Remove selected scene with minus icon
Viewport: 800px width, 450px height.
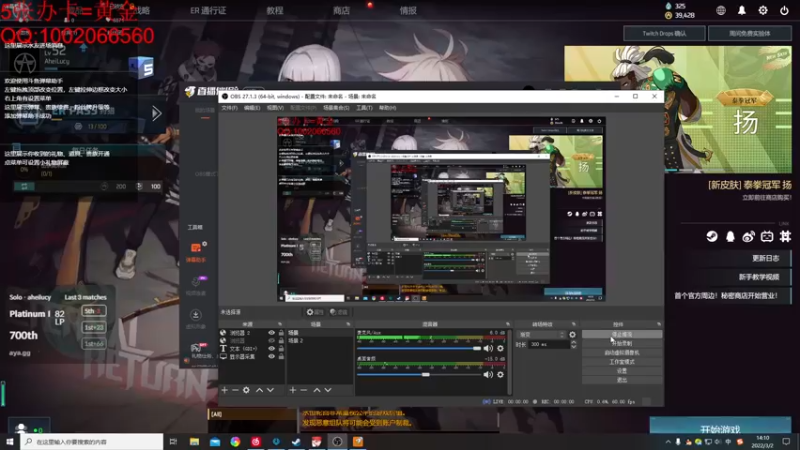pos(304,390)
